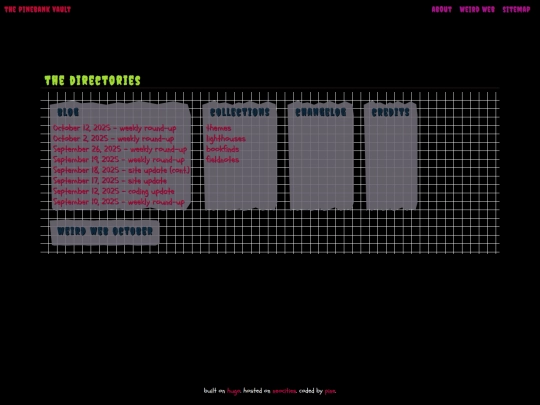Open the Weird Web October card
This screenshot has height=405, width=540.
pyautogui.click(x=105, y=231)
